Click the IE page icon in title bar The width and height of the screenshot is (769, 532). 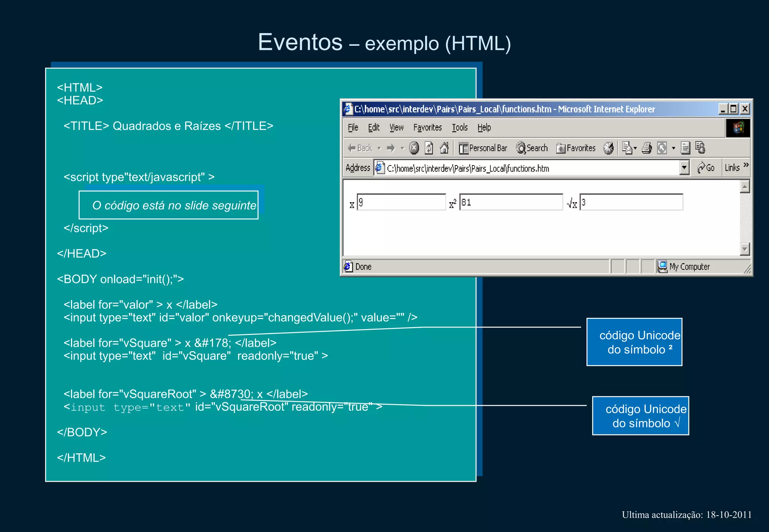tap(348, 109)
